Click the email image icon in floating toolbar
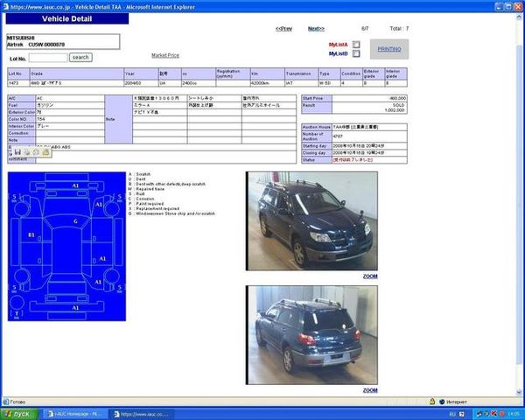Screen dimensions: 525x420 pyautogui.click(x=36, y=152)
